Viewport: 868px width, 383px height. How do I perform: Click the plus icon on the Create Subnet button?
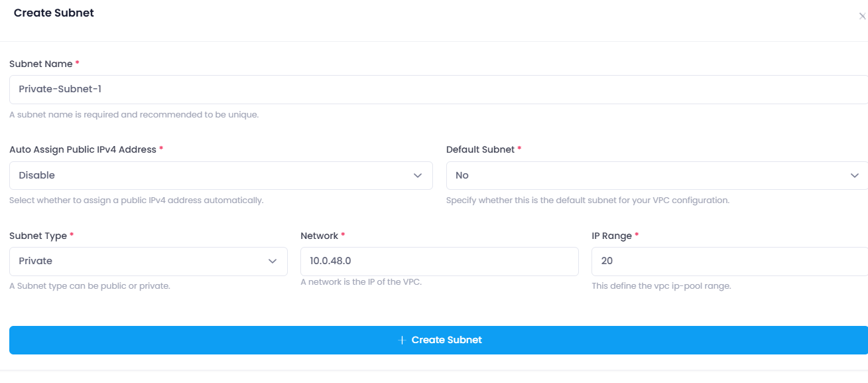pos(402,340)
